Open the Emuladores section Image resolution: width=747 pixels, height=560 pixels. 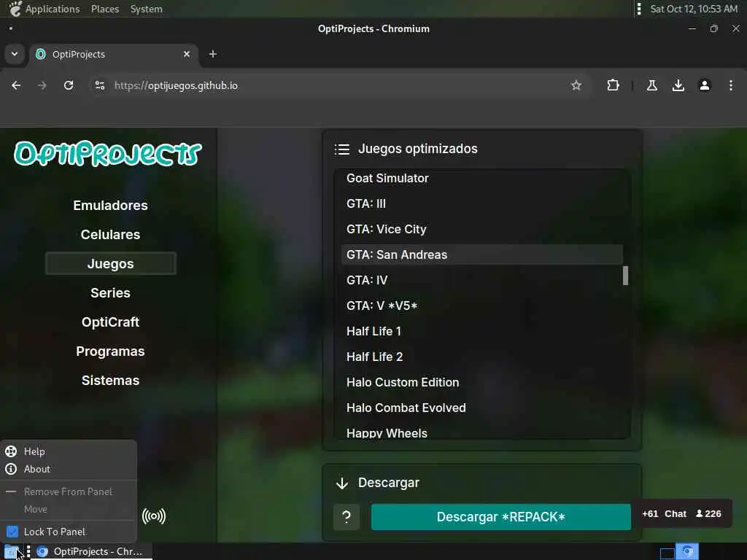(111, 205)
